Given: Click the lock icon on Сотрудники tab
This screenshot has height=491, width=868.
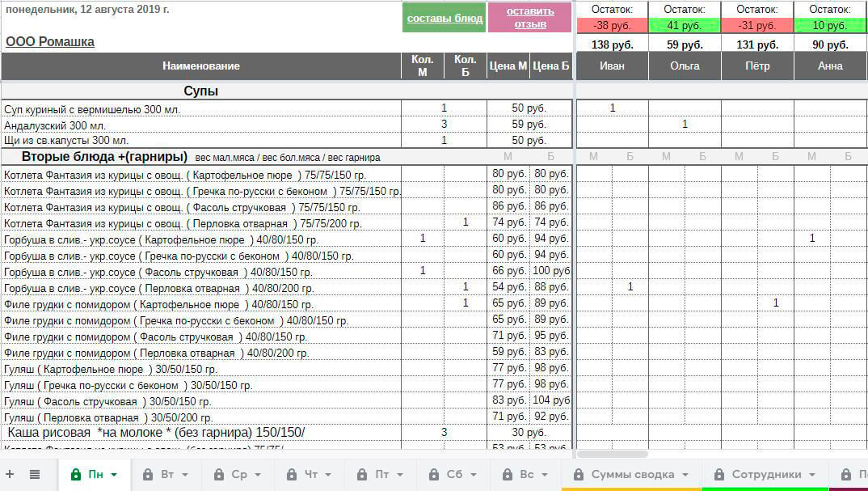Looking at the screenshot, I should click(x=718, y=475).
